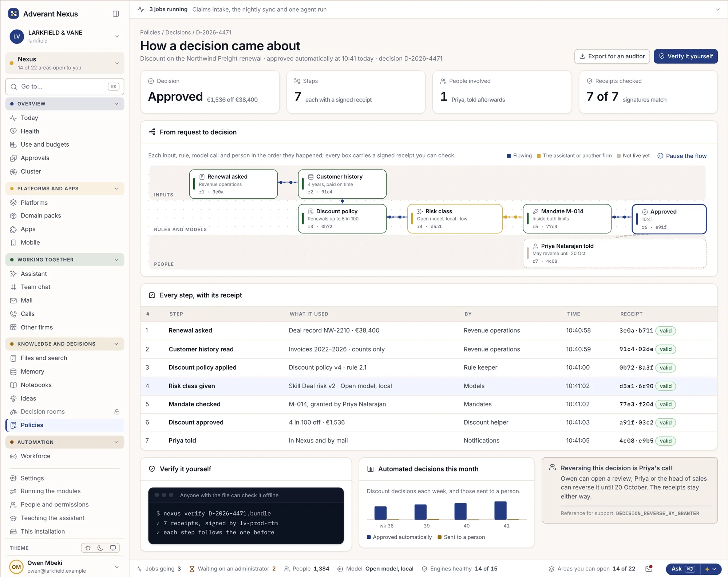Click the valid badge for receipt d5a1·6c90
Screen dimensions: 728x577
pos(665,386)
